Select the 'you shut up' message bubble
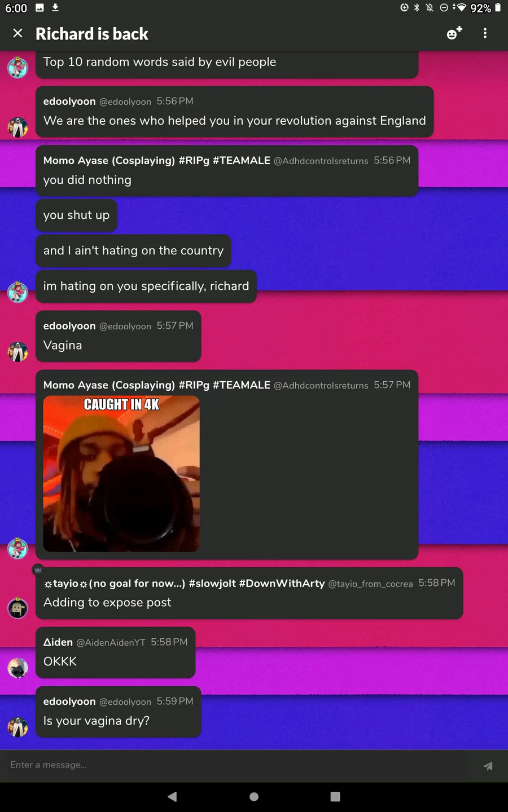This screenshot has width=508, height=812. [x=76, y=215]
